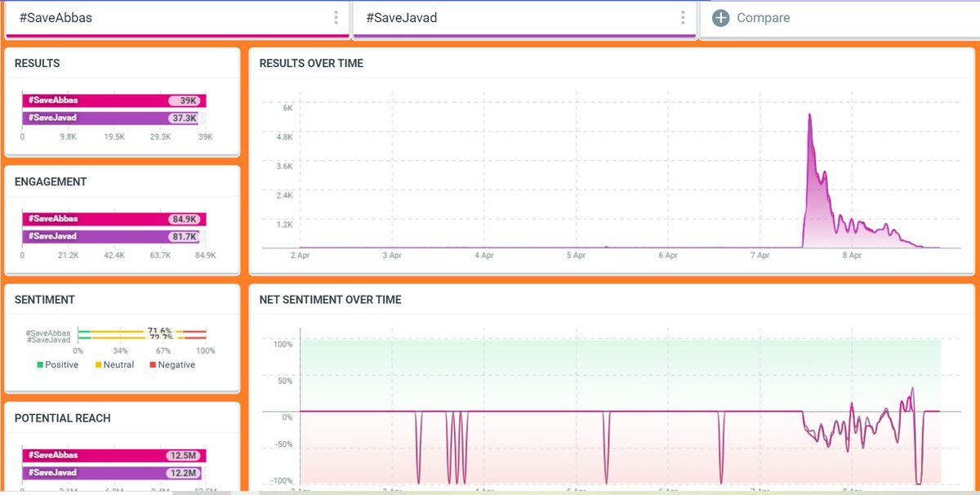Toggle the Negative sentiment legend item
980x495 pixels.
[172, 365]
